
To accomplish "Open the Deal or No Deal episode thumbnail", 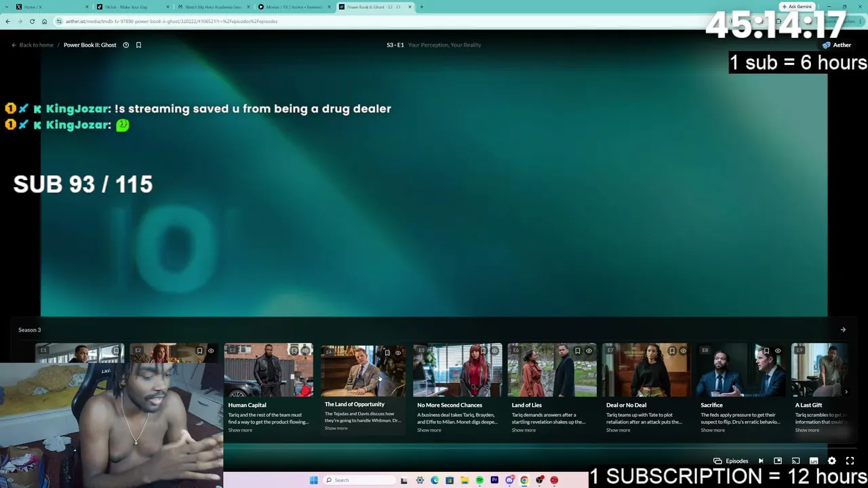I will pos(646,370).
